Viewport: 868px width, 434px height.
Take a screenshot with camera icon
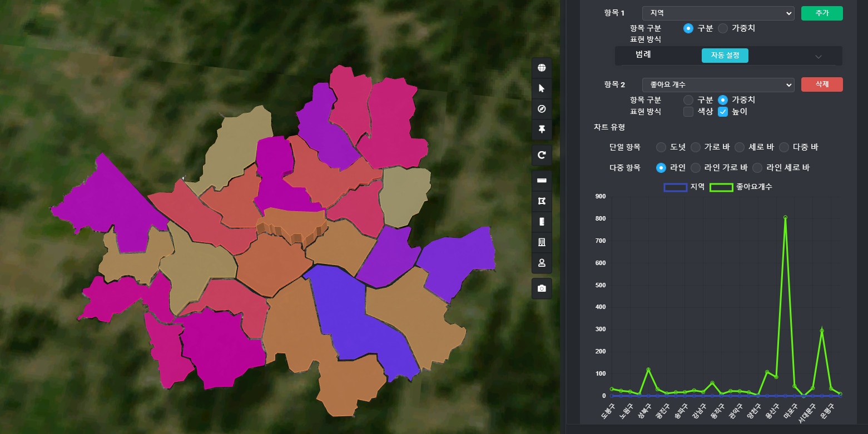(x=542, y=288)
